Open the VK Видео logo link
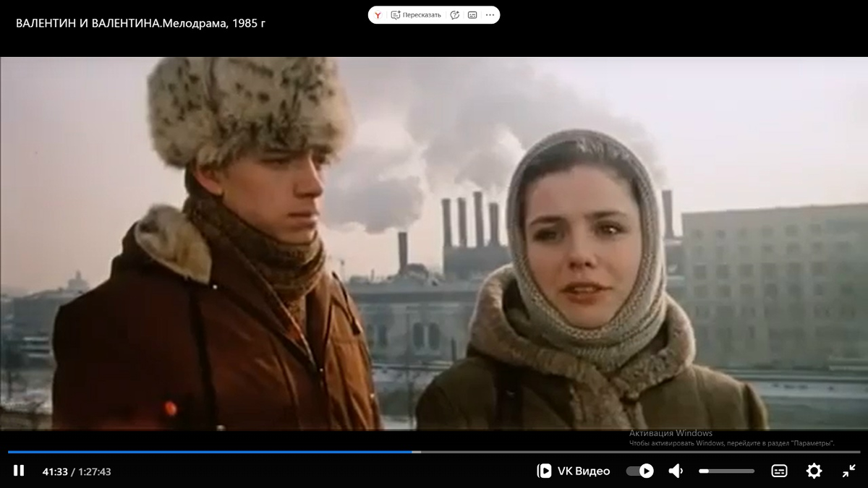The height and width of the screenshot is (488, 868). 573,471
